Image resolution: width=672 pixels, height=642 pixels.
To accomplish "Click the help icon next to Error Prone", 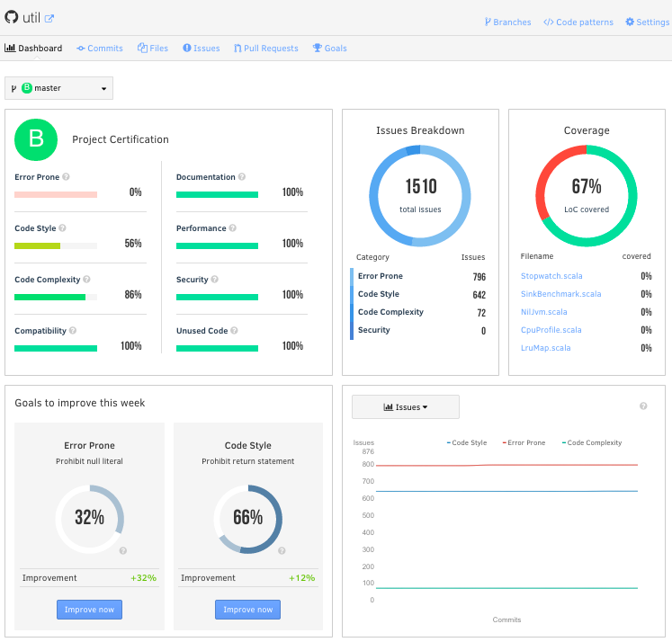I will click(67, 177).
